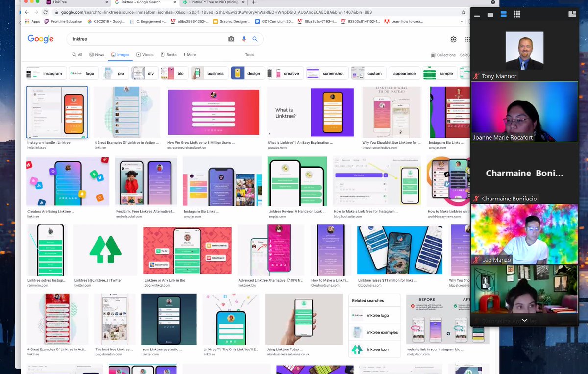Open What is Linktree youtube result thumbnail

[x=310, y=112]
